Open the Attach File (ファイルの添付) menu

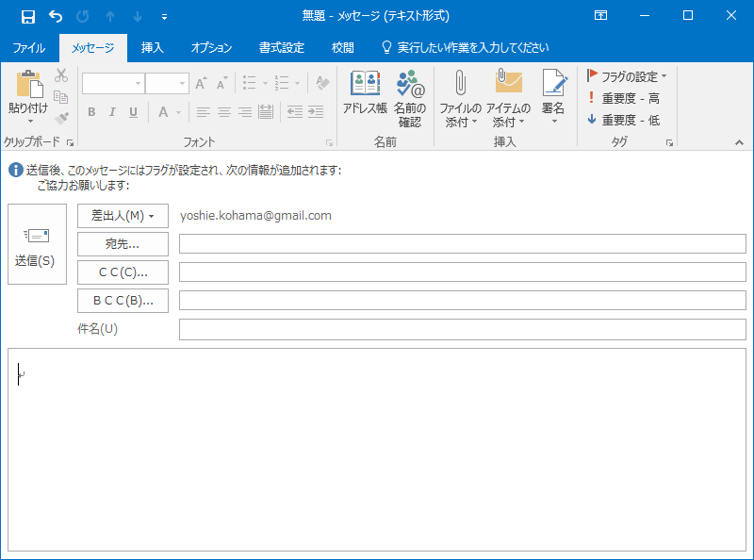point(460,99)
